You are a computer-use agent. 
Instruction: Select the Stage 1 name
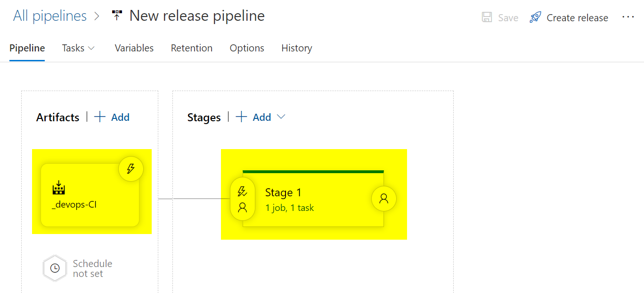point(283,193)
